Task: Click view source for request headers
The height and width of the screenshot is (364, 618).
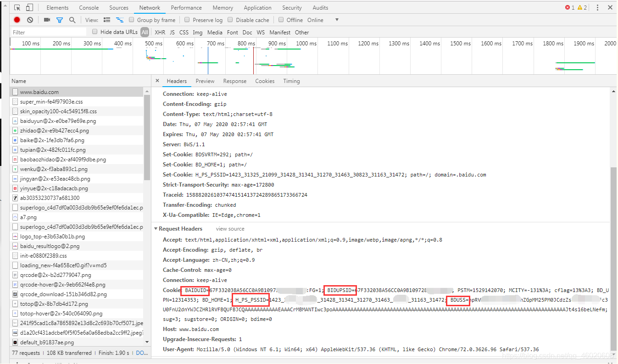Action: [230, 229]
